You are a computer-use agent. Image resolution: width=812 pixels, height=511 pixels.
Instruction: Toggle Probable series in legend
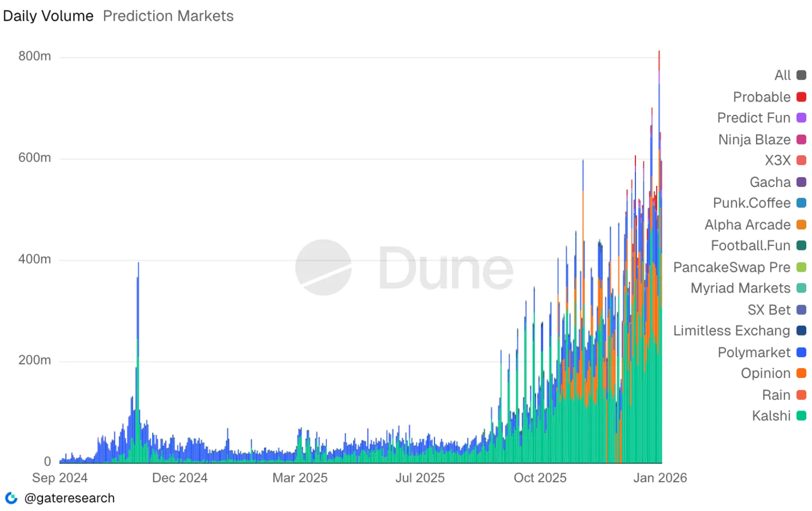click(x=761, y=97)
